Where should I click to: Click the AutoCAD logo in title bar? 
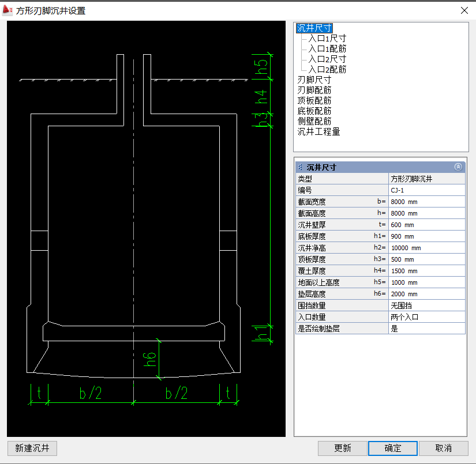tap(8, 10)
